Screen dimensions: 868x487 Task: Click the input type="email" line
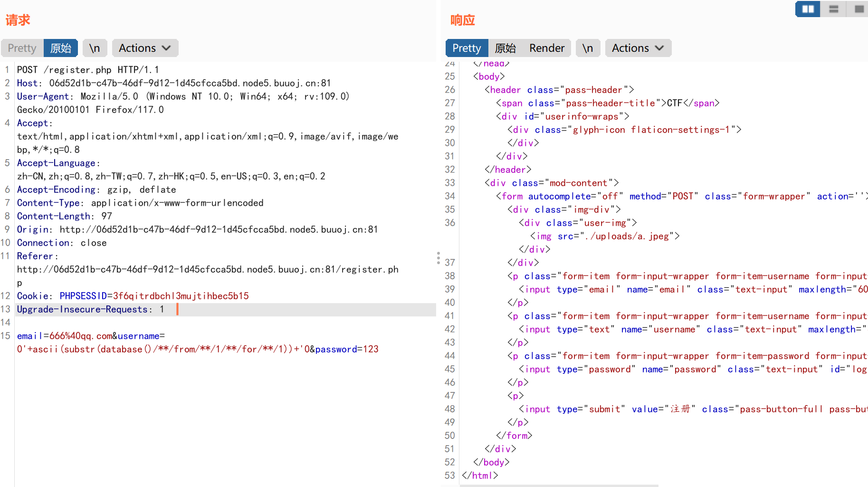(693, 289)
